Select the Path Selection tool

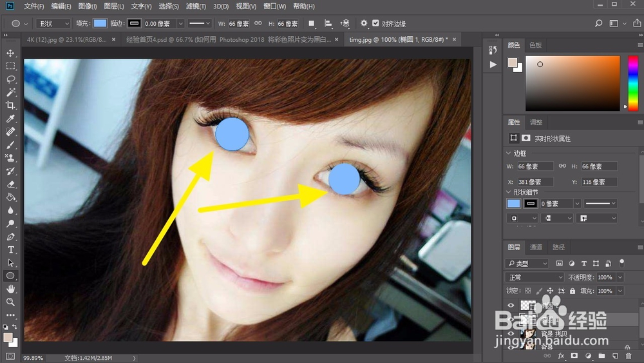coord(11,263)
